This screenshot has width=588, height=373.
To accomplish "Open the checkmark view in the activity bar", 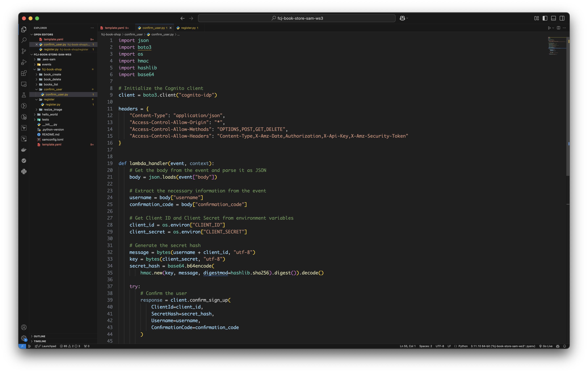I will point(24,161).
